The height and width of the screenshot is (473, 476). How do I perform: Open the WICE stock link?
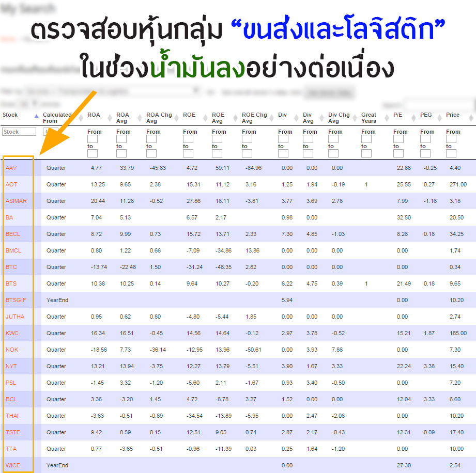pos(13,465)
